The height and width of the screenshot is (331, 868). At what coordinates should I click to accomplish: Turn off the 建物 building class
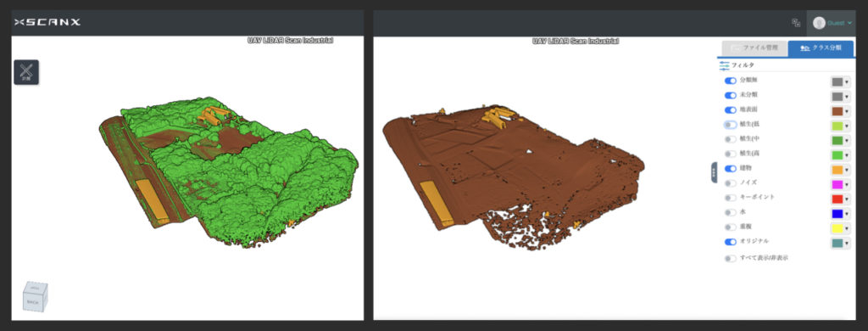[x=731, y=168]
